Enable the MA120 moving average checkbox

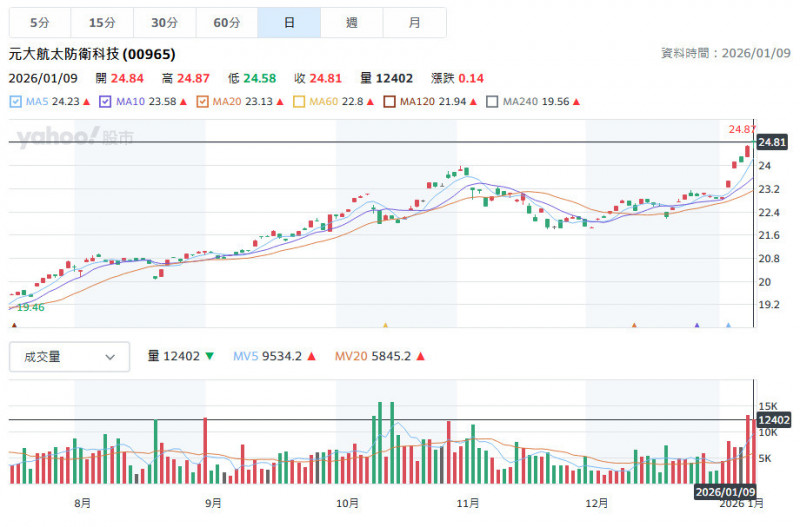tap(389, 101)
